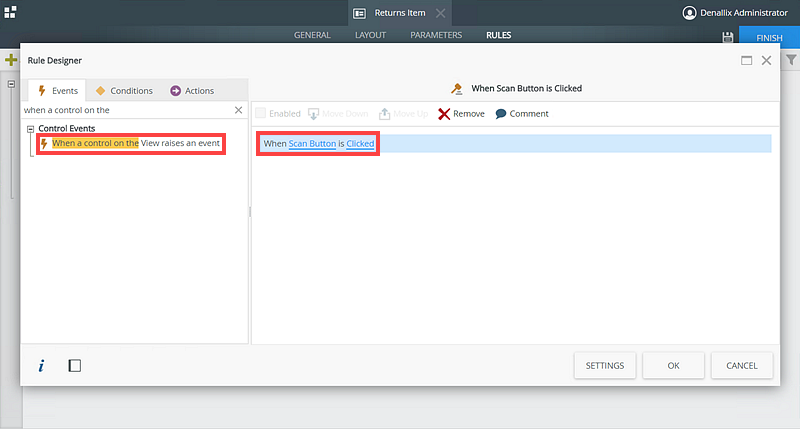The image size is (800, 429).
Task: Click the event search input field
Action: coord(128,110)
